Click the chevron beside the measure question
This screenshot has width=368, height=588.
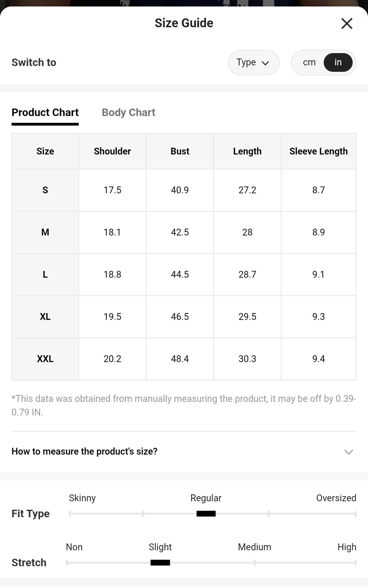pos(349,452)
